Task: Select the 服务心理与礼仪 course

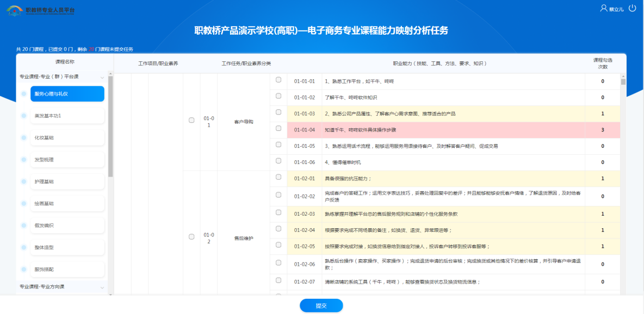Action: pos(67,93)
